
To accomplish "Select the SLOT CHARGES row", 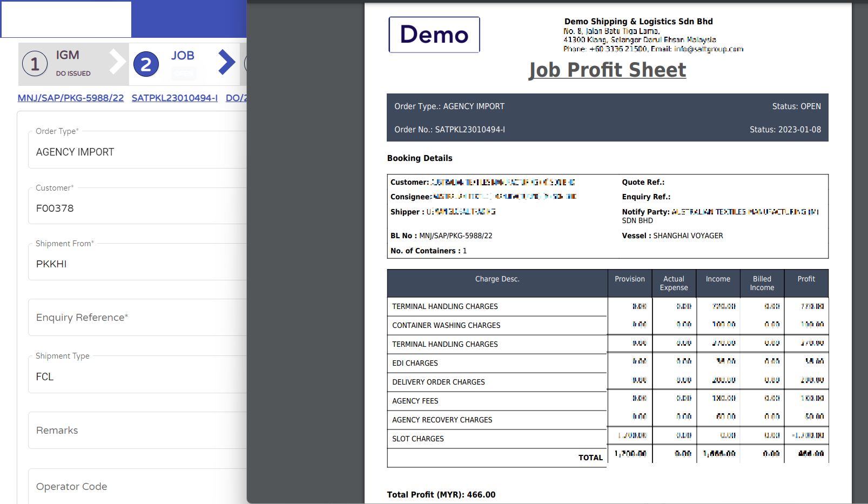I will 608,439.
